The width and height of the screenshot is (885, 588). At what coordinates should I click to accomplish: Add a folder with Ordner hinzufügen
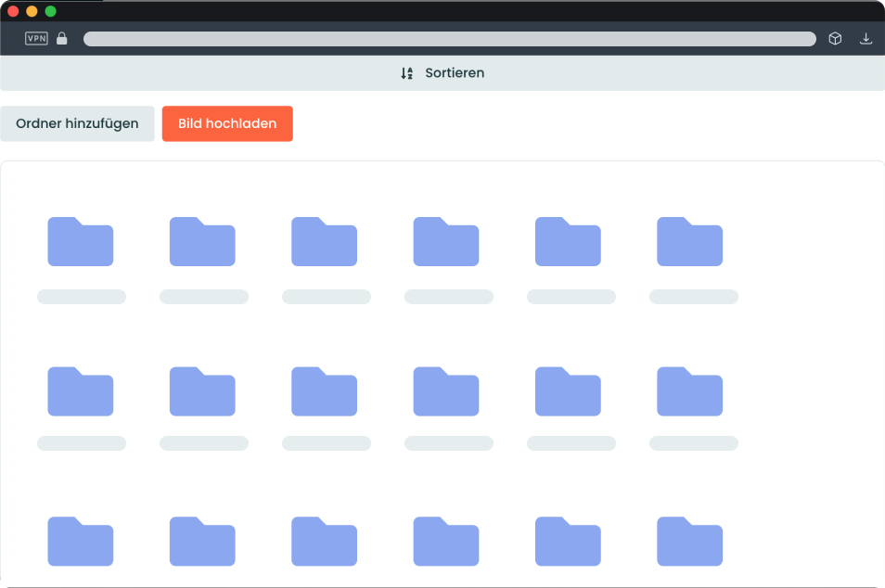(77, 123)
